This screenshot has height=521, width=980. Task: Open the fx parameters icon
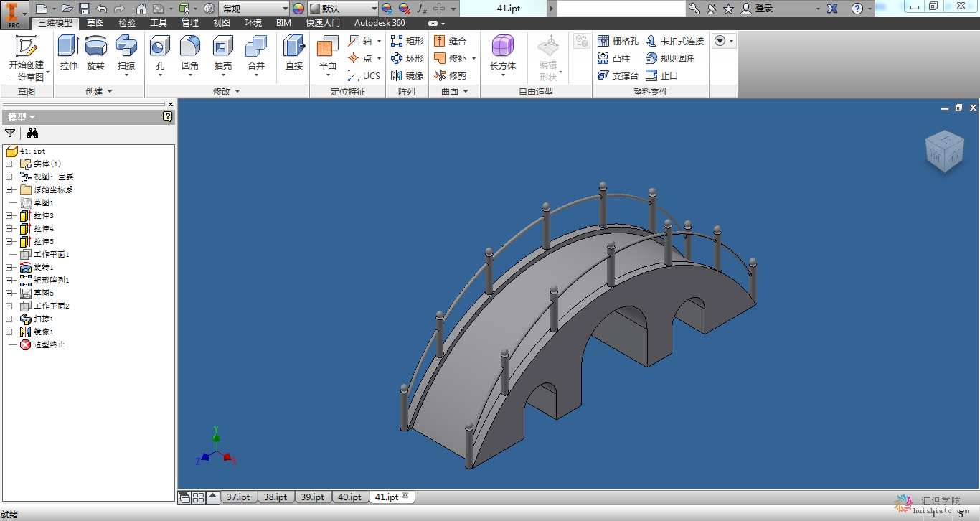tap(422, 9)
